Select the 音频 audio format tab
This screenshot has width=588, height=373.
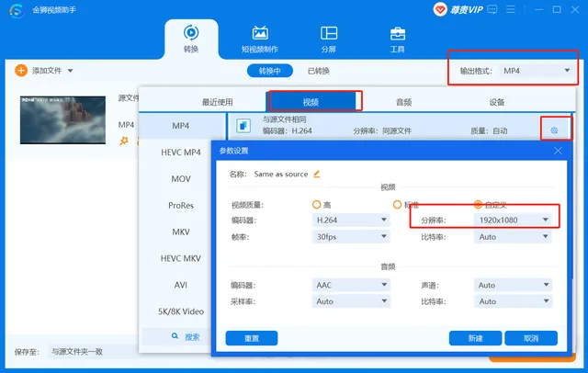pyautogui.click(x=404, y=102)
